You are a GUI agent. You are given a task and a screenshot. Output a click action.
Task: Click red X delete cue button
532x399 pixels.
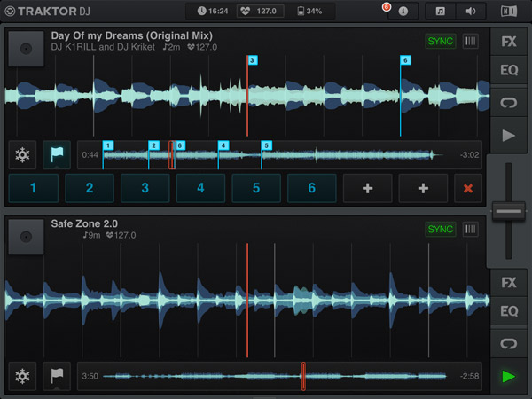pos(468,188)
